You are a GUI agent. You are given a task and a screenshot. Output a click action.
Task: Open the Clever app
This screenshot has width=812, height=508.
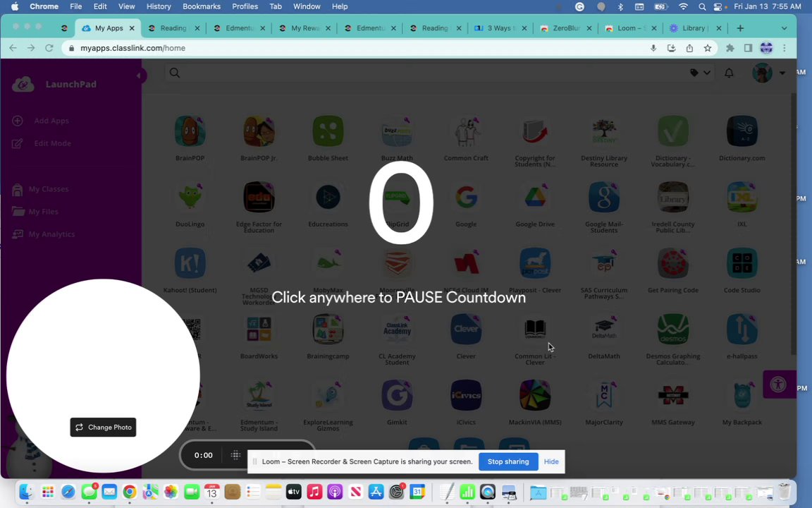tap(466, 329)
